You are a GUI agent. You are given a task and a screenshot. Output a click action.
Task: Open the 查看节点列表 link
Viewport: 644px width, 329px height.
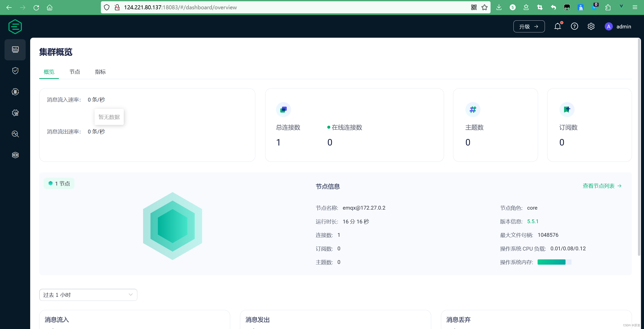[602, 186]
